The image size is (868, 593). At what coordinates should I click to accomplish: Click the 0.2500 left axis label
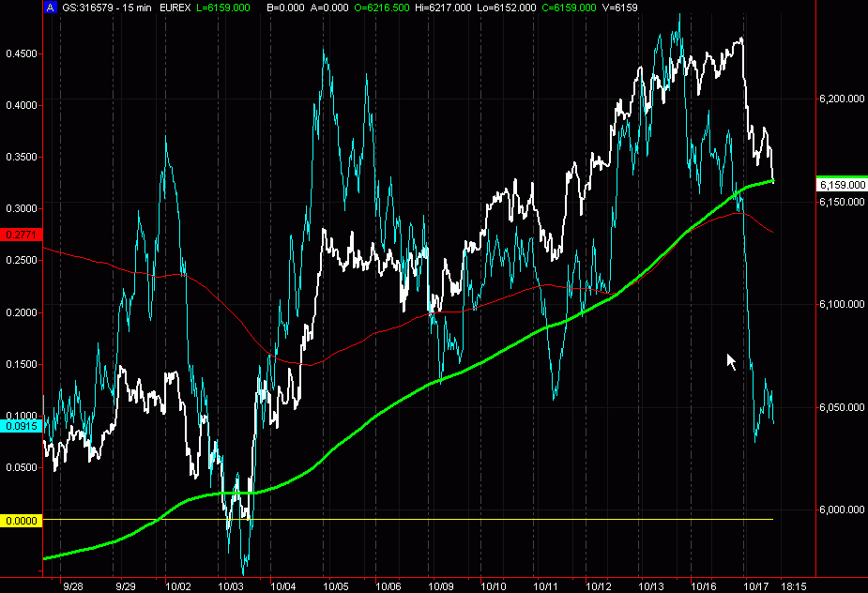(x=22, y=260)
